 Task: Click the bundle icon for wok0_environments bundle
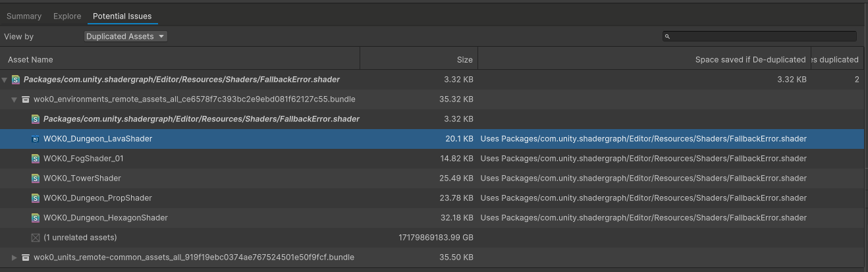coord(26,99)
